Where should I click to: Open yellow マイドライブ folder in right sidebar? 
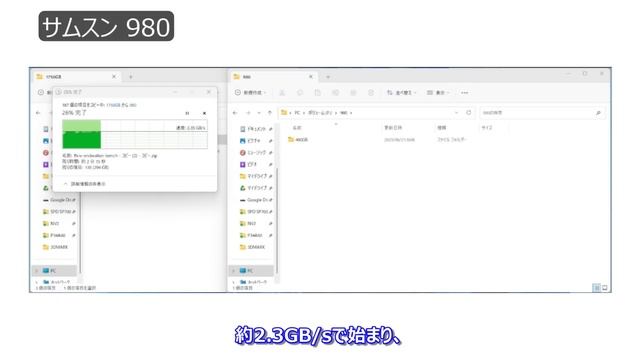pyautogui.click(x=256, y=176)
